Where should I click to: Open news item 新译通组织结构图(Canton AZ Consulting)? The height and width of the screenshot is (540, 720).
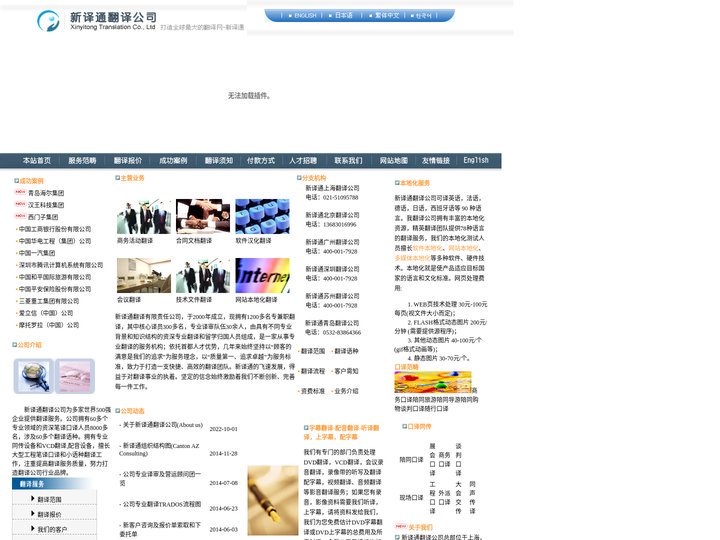160,450
